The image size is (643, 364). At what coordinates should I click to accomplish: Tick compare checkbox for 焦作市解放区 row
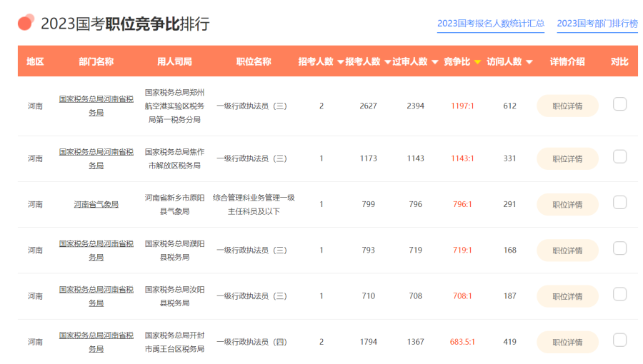tap(619, 157)
